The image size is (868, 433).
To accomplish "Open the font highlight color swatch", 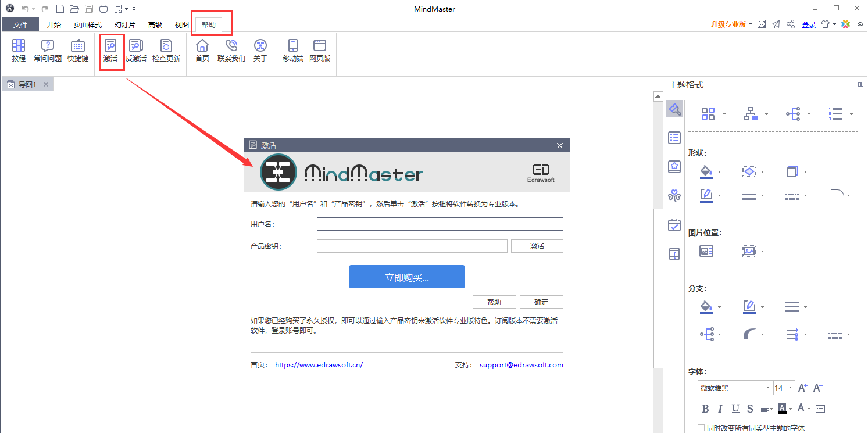I will 783,409.
